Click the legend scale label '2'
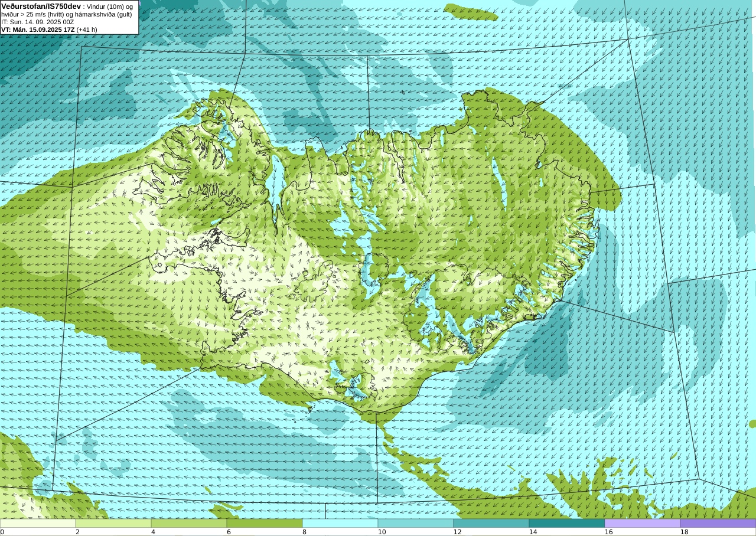This screenshot has width=756, height=536. tap(77, 532)
